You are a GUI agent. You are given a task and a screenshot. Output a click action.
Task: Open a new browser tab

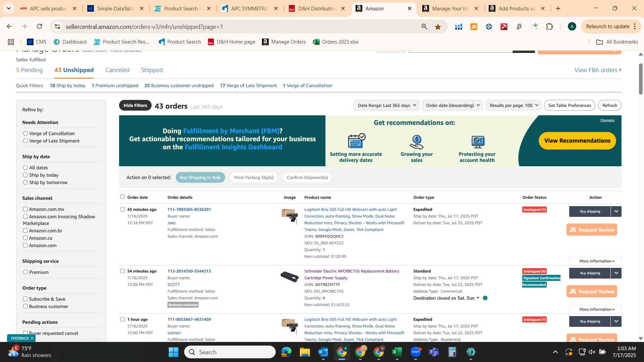click(558, 8)
